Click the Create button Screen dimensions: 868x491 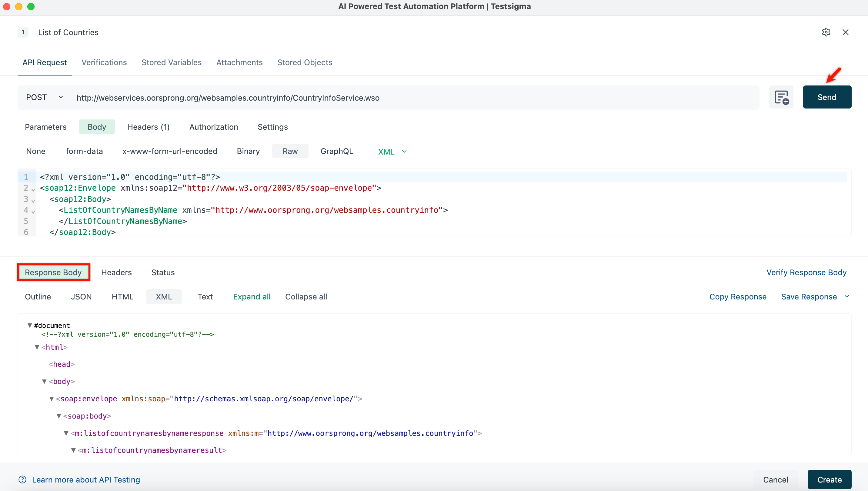(829, 479)
